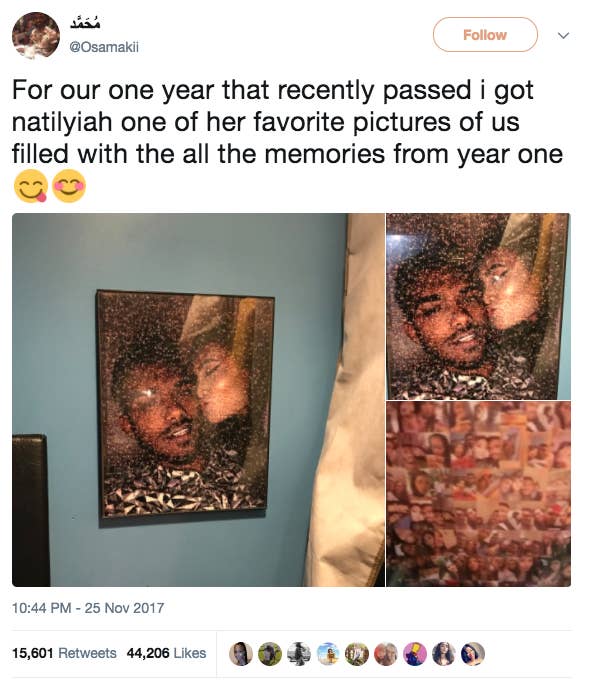This screenshot has height=684, width=604.
Task: Click the eighth liker avatar
Action: pyautogui.click(x=444, y=653)
